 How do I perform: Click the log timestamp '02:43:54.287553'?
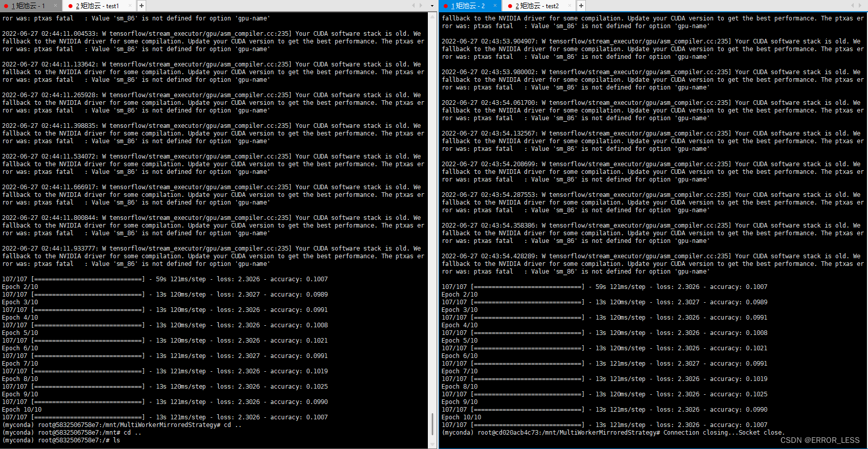[509, 195]
